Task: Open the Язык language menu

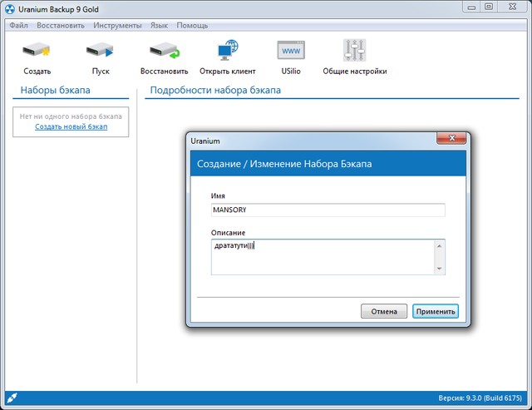Action: (158, 26)
